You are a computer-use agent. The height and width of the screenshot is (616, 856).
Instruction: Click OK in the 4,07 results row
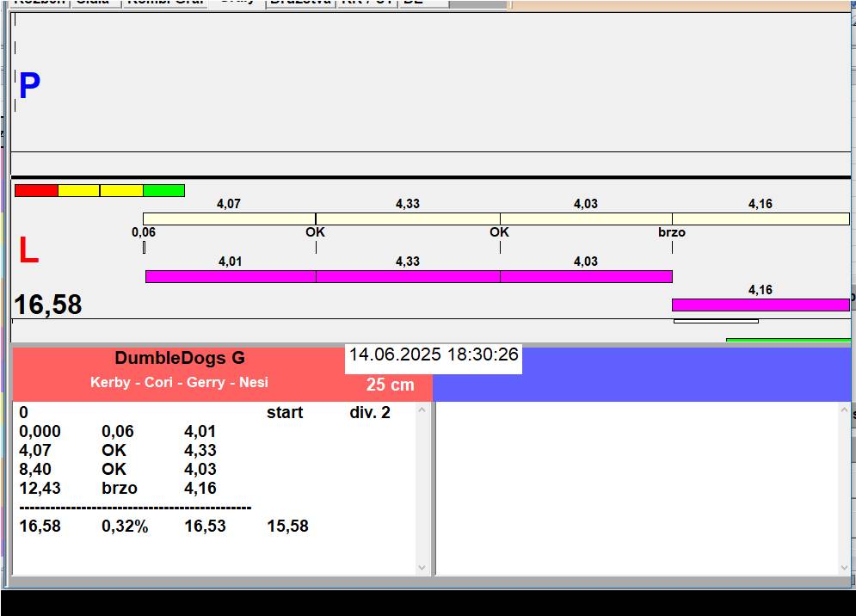[114, 451]
